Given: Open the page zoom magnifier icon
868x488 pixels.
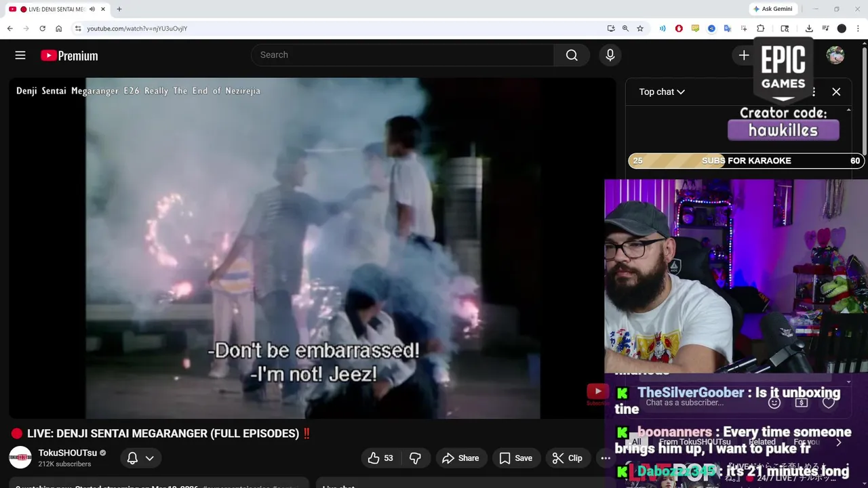Looking at the screenshot, I should point(625,28).
